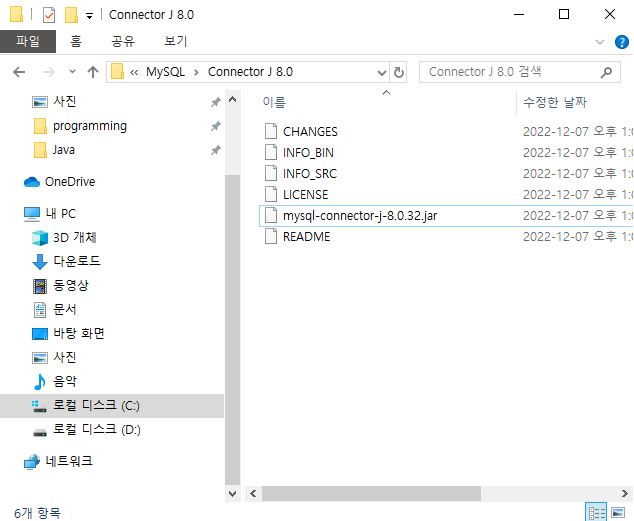Viewport: 634px width, 521px height.
Task: Expand the ribbon with the chevron
Action: coord(600,42)
